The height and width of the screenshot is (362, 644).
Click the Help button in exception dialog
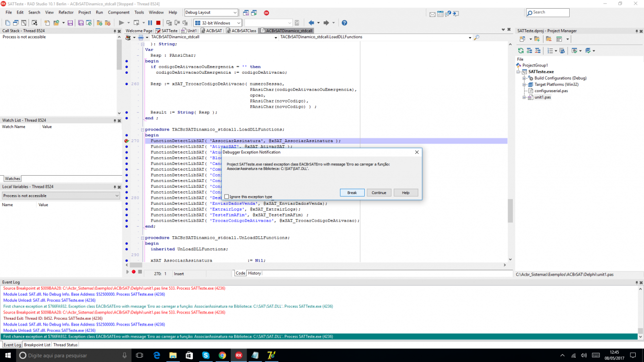(406, 193)
